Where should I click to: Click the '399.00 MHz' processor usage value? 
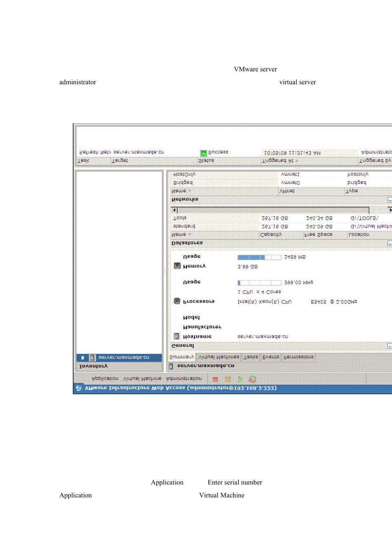pyautogui.click(x=298, y=283)
